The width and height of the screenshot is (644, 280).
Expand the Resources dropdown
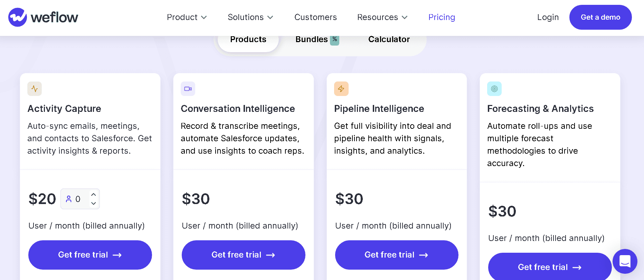click(382, 17)
